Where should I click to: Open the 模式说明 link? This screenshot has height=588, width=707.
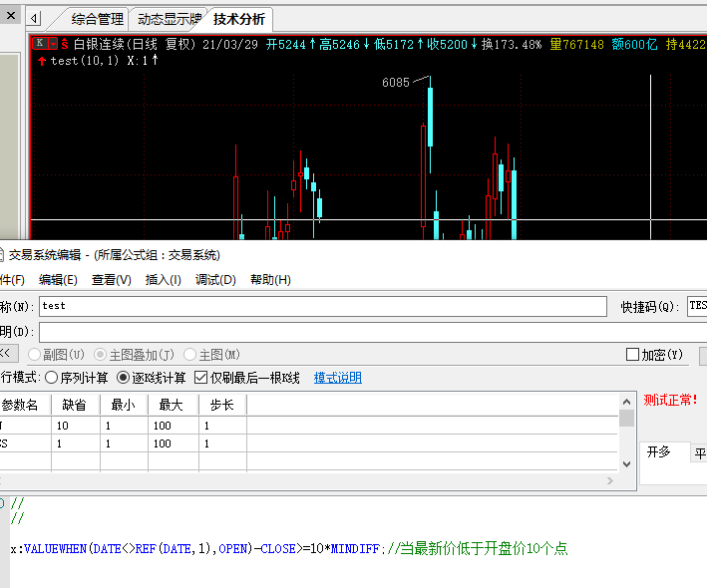tap(338, 378)
